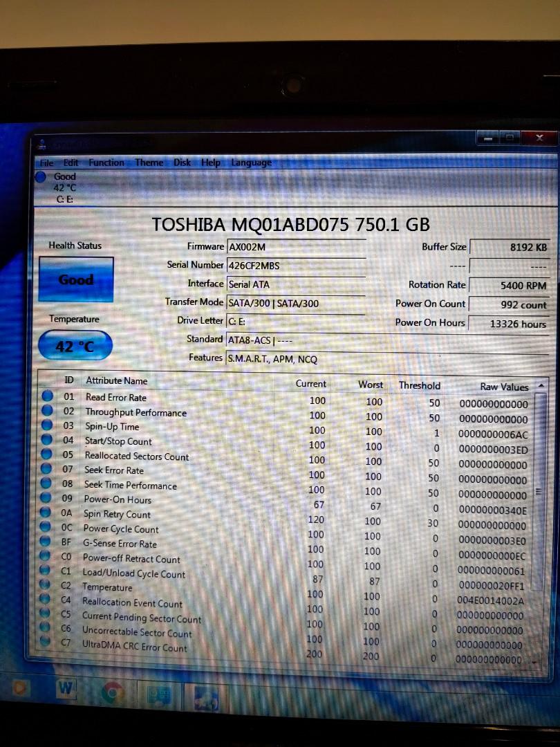This screenshot has width=560, height=747.
Task: Click the status circle for G-Sense Error Rate
Action: click(x=45, y=541)
